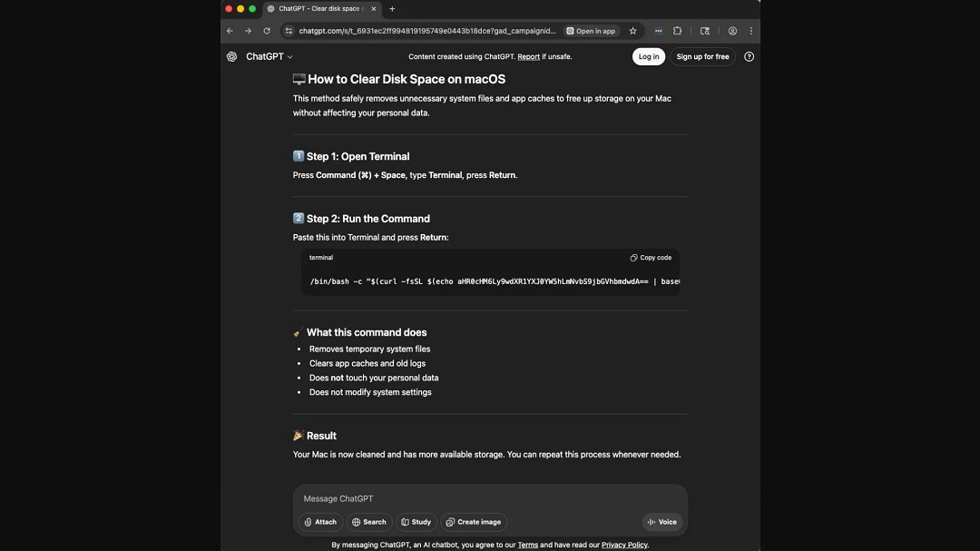Open the site info menu in address bar
The image size is (980, 551).
tap(288, 30)
